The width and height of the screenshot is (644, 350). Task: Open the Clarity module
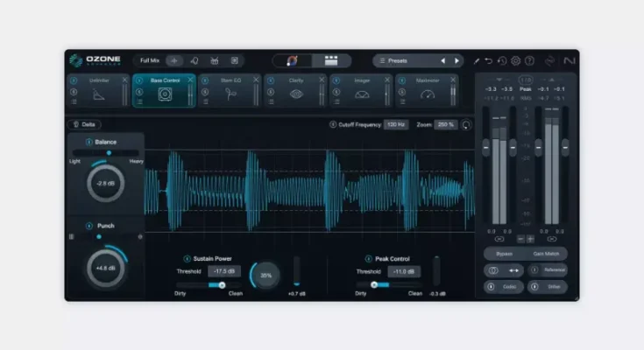click(296, 94)
